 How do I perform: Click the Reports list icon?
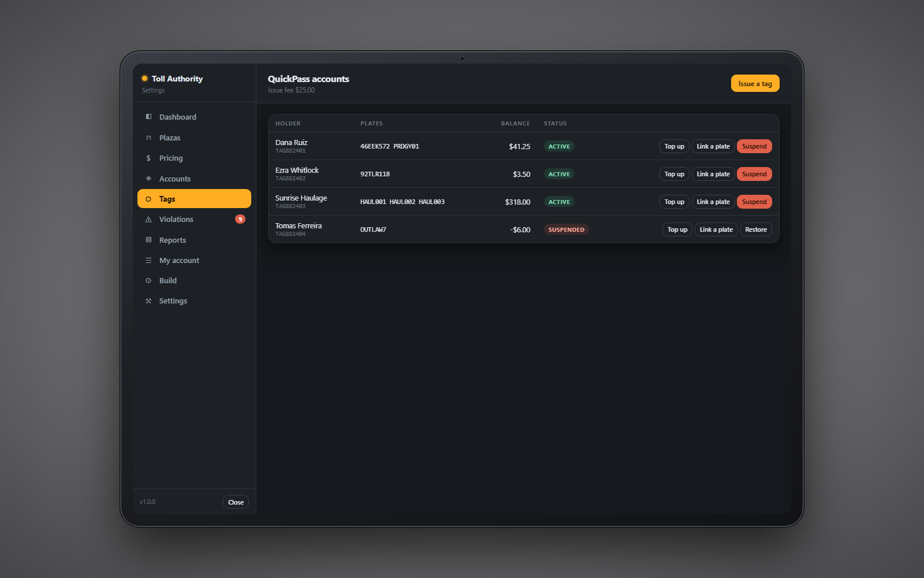(148, 240)
